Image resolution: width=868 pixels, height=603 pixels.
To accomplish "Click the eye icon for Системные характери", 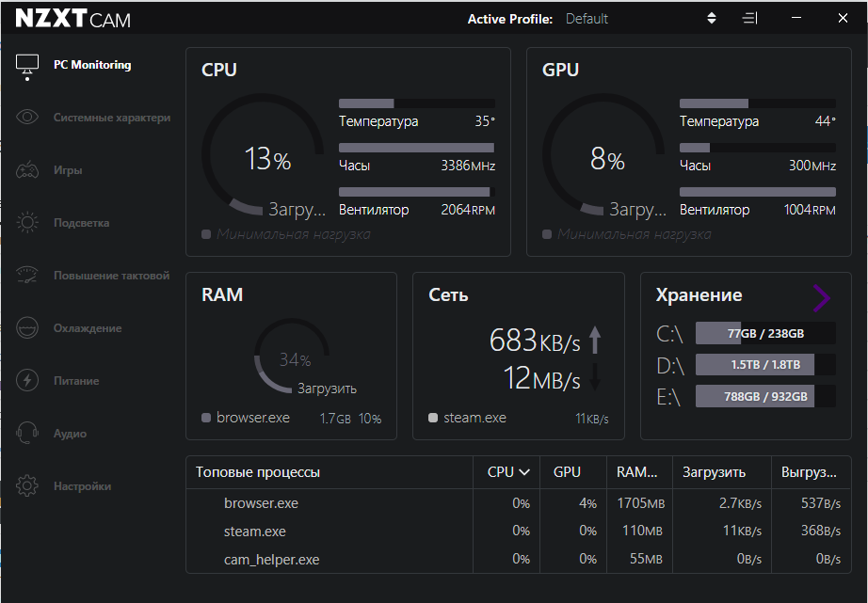I will click(27, 118).
